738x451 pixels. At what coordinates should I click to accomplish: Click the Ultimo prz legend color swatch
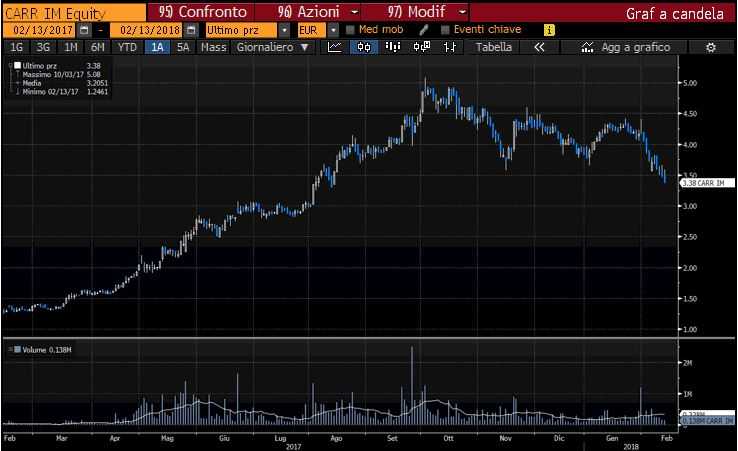pyautogui.click(x=16, y=65)
